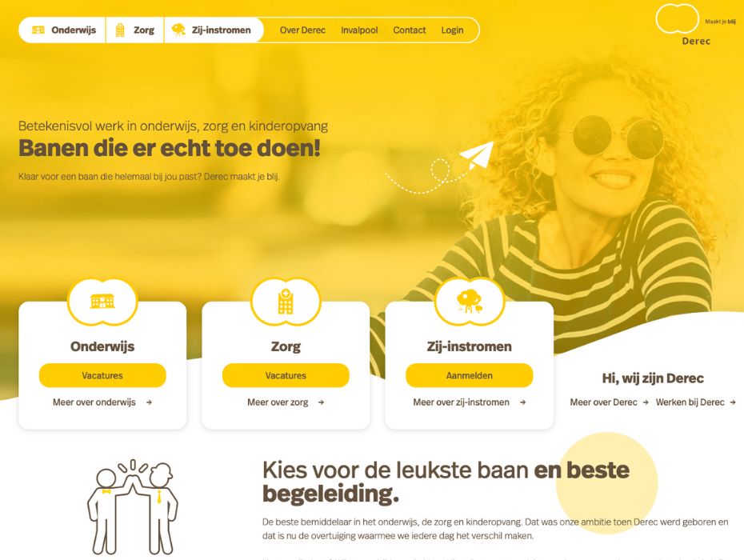Click the white paper airplane graphic
The width and height of the screenshot is (744, 560).
477,155
